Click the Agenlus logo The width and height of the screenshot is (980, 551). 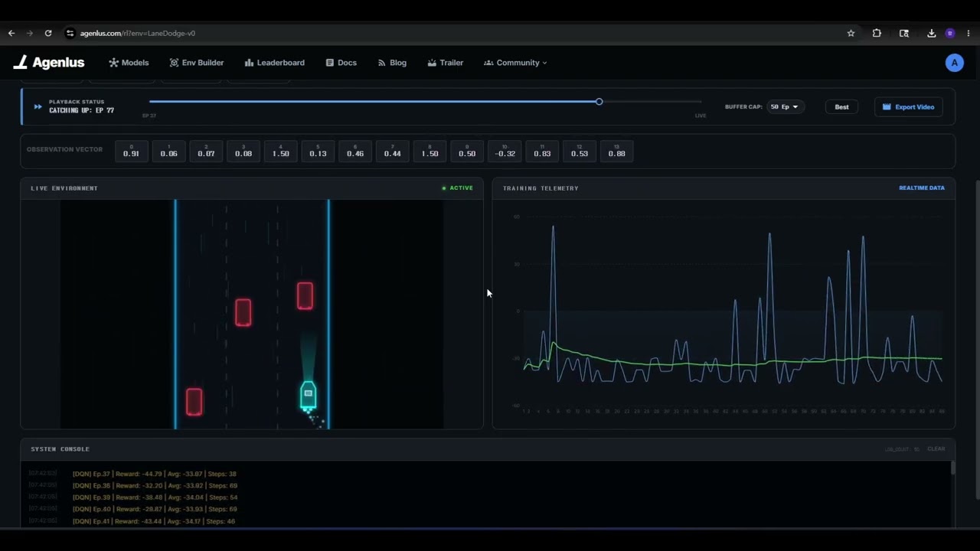click(49, 63)
